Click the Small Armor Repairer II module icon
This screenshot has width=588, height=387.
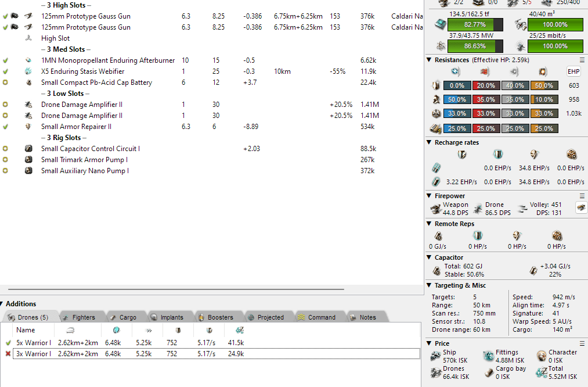coord(28,127)
